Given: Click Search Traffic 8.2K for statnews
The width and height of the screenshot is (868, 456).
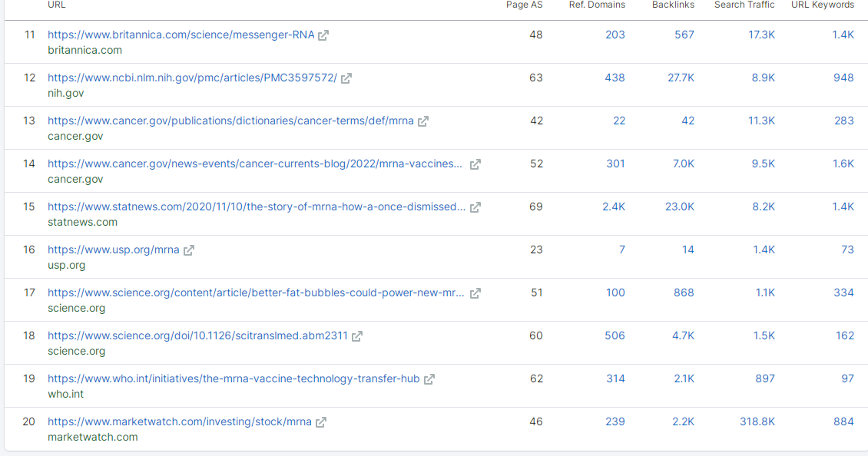Looking at the screenshot, I should click(764, 207).
